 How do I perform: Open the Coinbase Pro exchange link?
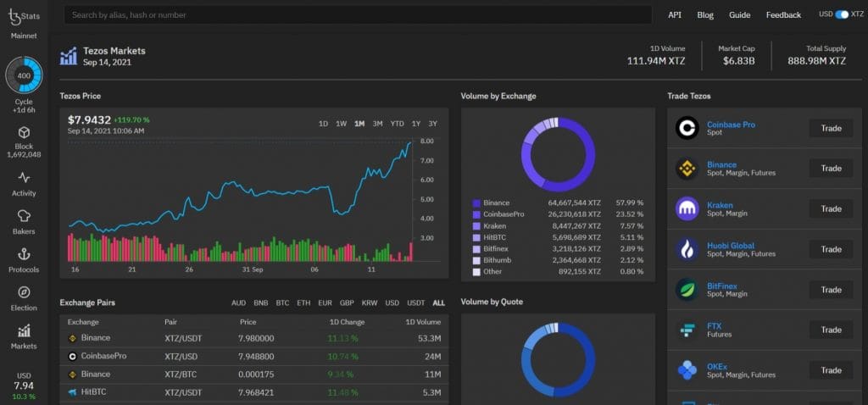(731, 125)
